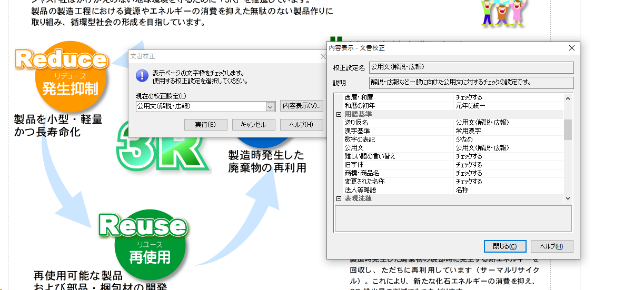Image resolution: width=644 pixels, height=290 pixels.
Task: Close the small 文書校正 dialog
Action: [x=323, y=56]
